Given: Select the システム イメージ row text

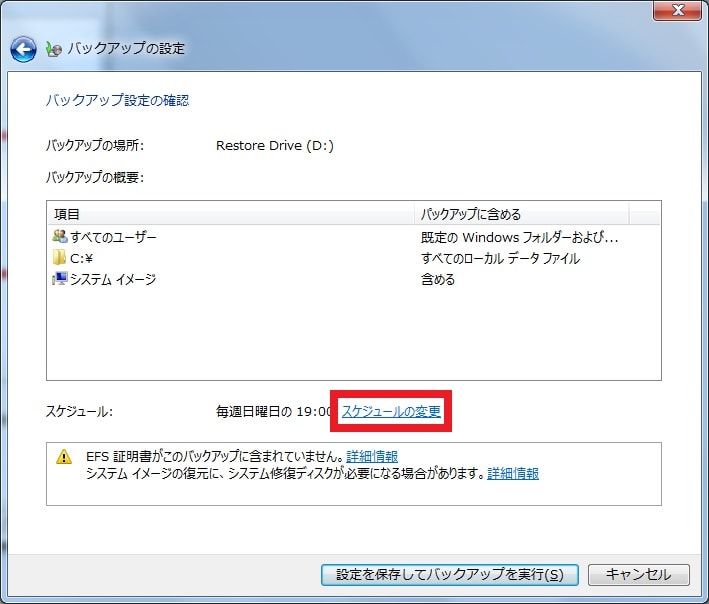Looking at the screenshot, I should pyautogui.click(x=113, y=279).
